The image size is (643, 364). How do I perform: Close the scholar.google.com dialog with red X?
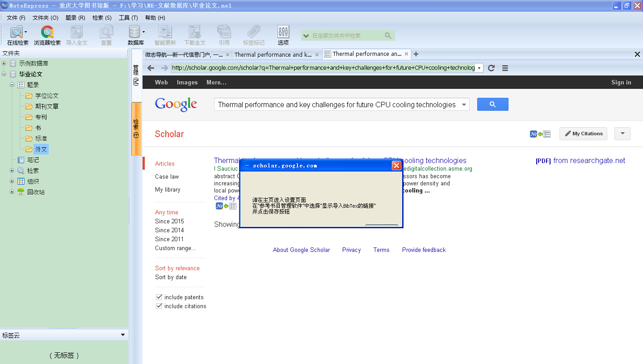pyautogui.click(x=396, y=166)
